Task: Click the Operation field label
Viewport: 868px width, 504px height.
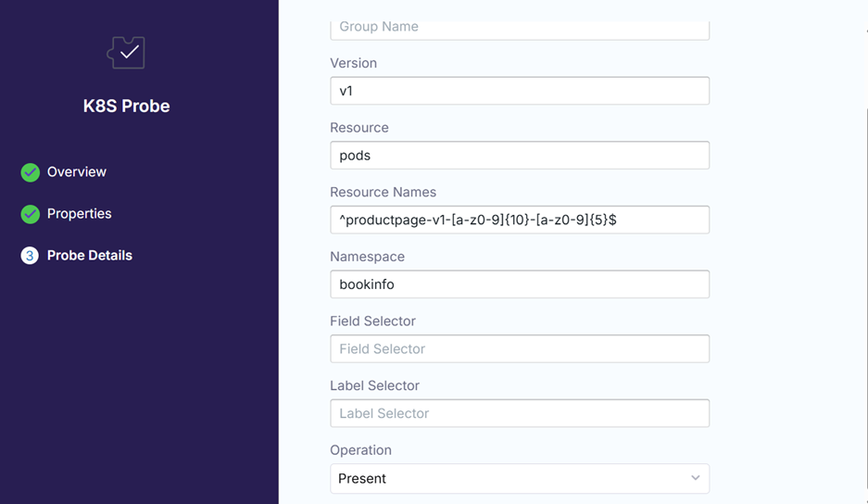Action: [x=360, y=450]
